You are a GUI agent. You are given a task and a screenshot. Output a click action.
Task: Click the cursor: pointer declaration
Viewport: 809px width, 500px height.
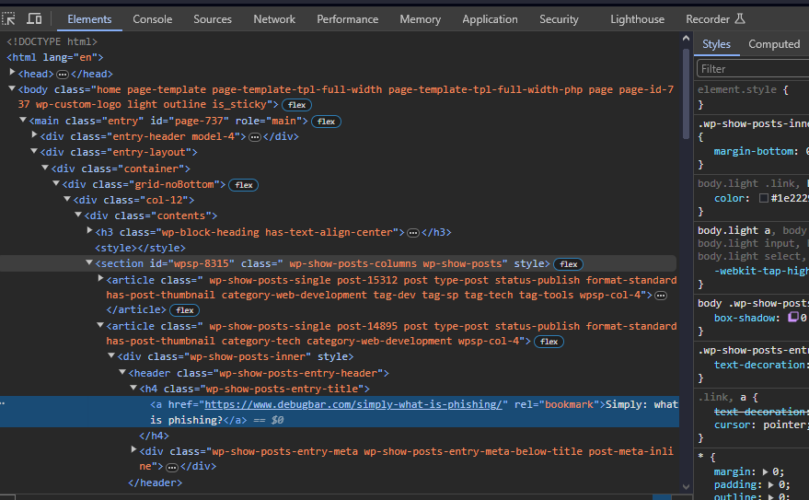[x=762, y=425]
